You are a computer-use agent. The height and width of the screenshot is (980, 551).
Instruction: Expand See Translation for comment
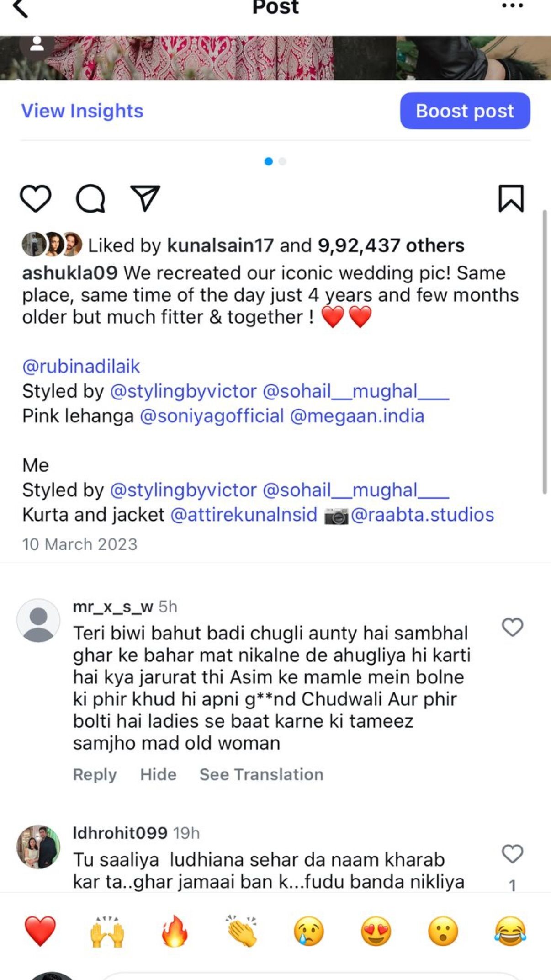tap(261, 774)
